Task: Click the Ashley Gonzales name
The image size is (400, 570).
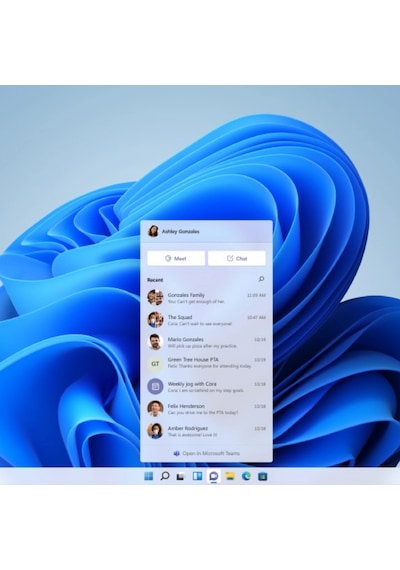Action: [180, 231]
